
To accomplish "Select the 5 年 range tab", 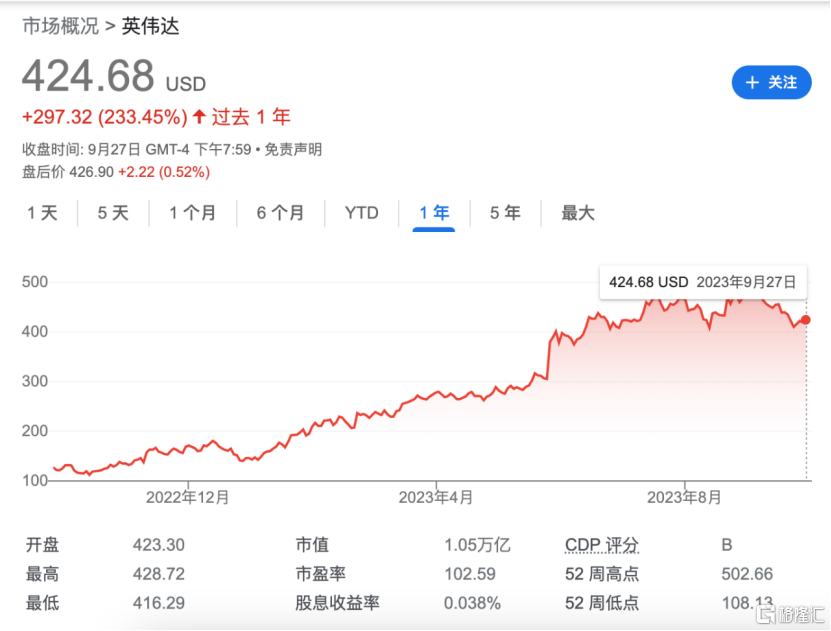I will click(x=505, y=213).
